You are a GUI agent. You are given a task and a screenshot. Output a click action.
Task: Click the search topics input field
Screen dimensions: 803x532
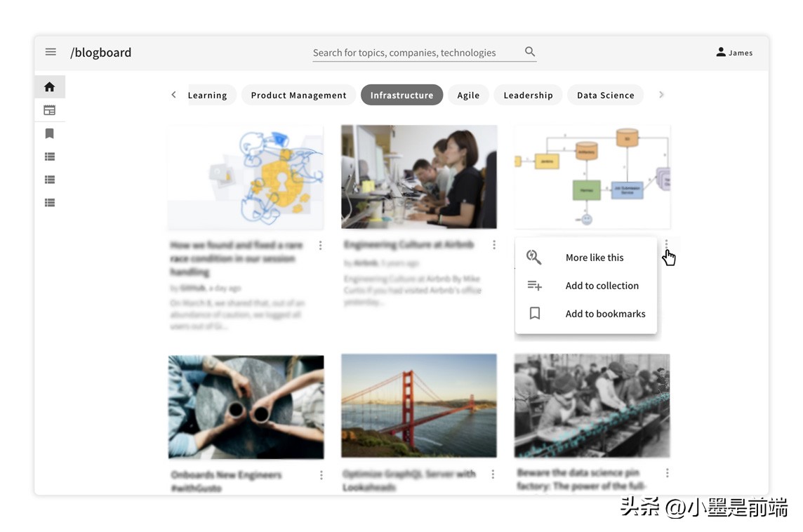tap(414, 53)
